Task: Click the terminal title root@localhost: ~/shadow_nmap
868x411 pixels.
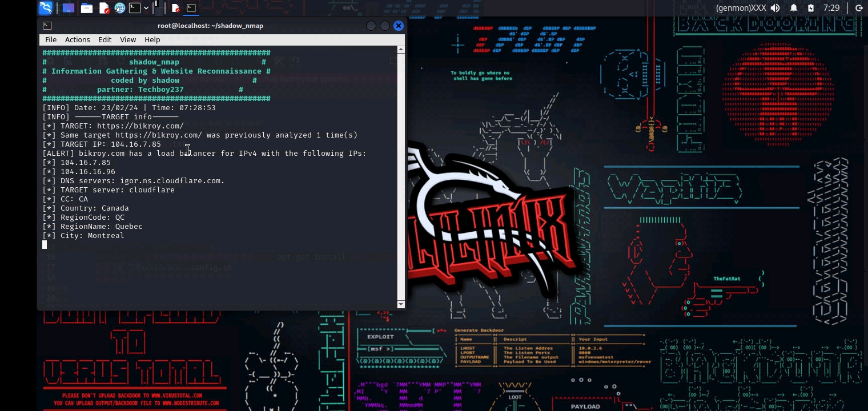Action: [x=210, y=26]
